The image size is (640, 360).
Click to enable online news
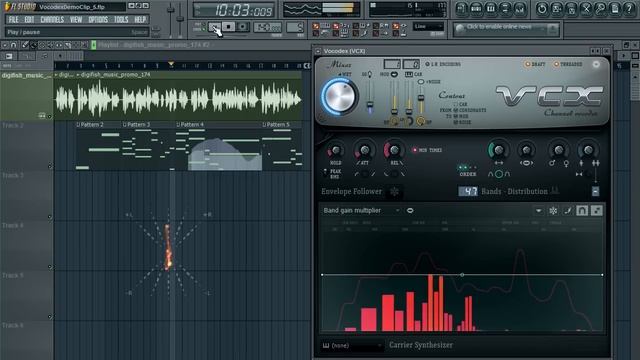click(x=506, y=29)
